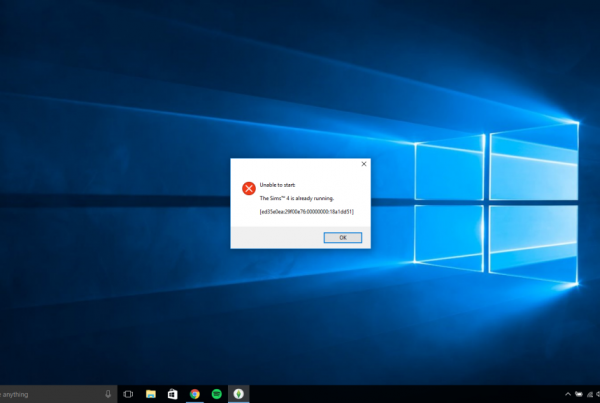Open Google Chrome from the taskbar

(x=195, y=394)
